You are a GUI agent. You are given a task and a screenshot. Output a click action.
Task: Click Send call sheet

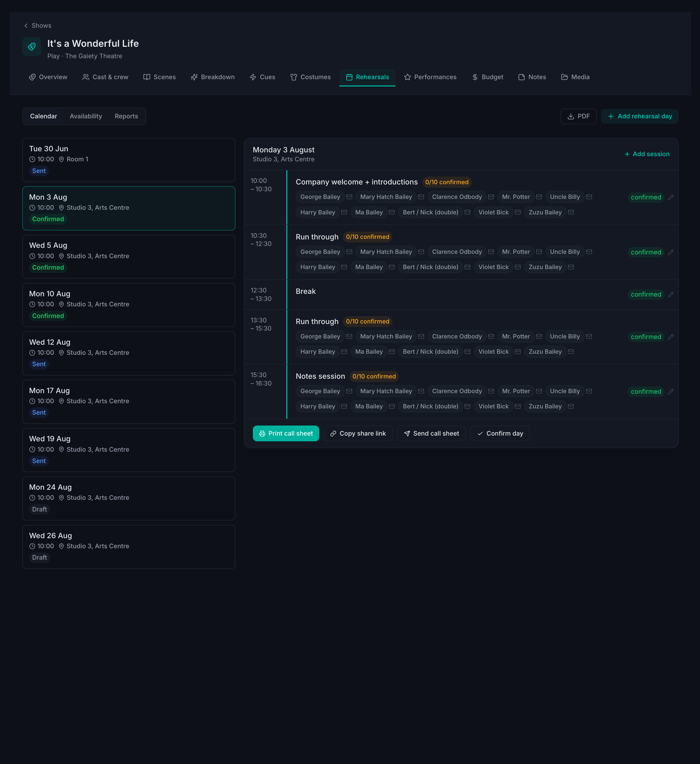[x=431, y=433]
